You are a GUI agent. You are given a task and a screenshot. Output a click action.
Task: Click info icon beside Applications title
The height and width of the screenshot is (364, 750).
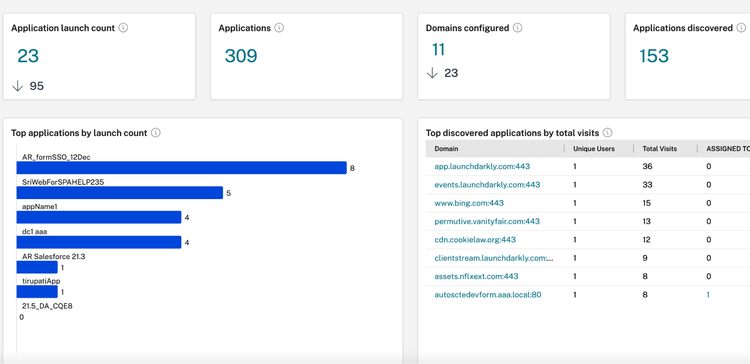pyautogui.click(x=279, y=28)
